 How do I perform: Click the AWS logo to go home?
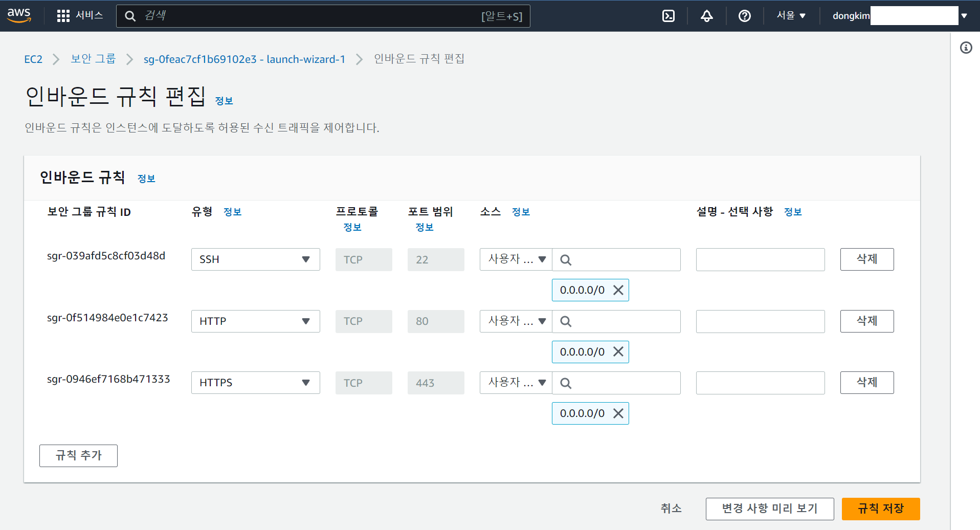[x=19, y=15]
